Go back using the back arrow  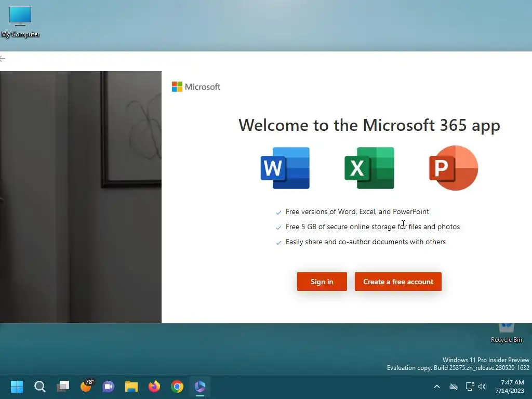[x=3, y=59]
